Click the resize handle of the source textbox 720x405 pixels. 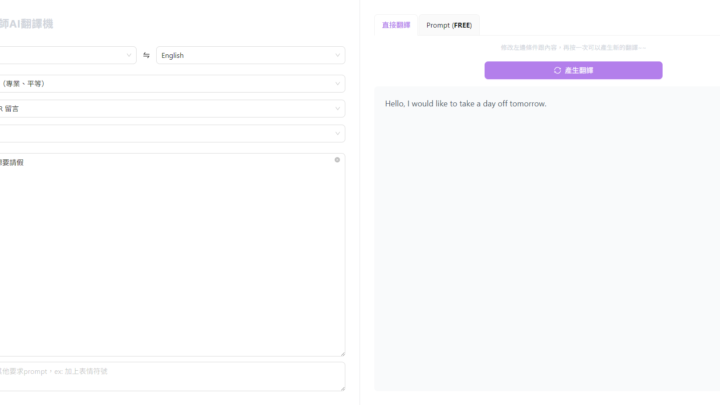click(x=341, y=353)
